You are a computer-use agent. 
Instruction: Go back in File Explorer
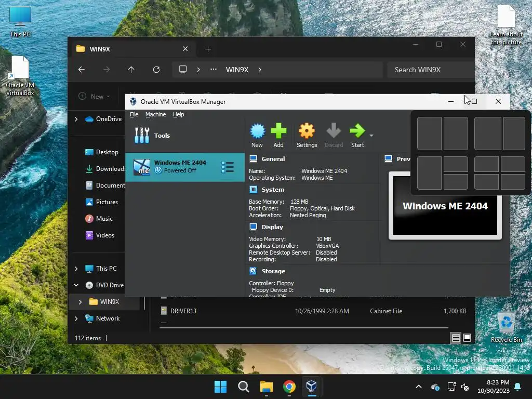82,70
